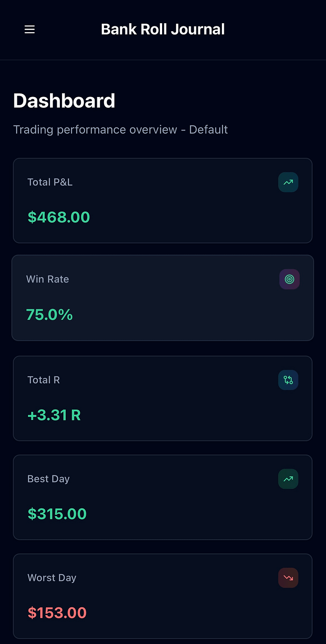Screen dimensions: 326x644
Task: Select the Bank Roll Journal title
Action: click(x=163, y=30)
